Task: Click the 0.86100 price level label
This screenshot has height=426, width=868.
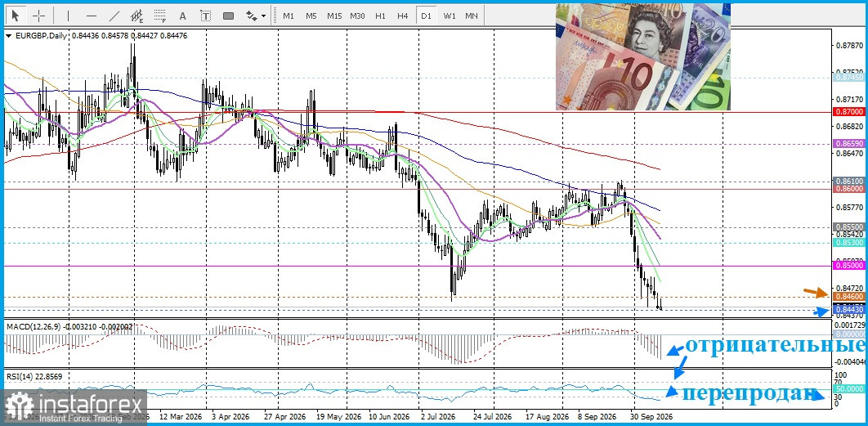Action: tap(850, 182)
